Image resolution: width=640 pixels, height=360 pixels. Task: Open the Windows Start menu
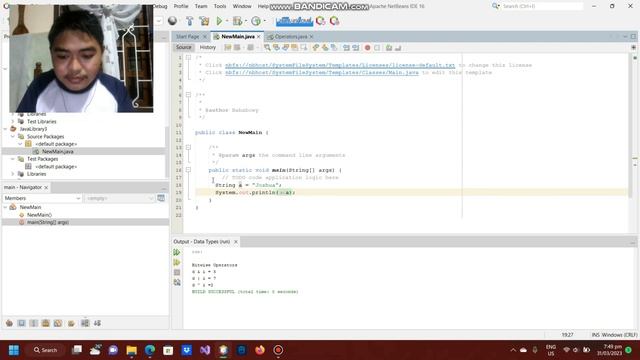(x=13, y=350)
